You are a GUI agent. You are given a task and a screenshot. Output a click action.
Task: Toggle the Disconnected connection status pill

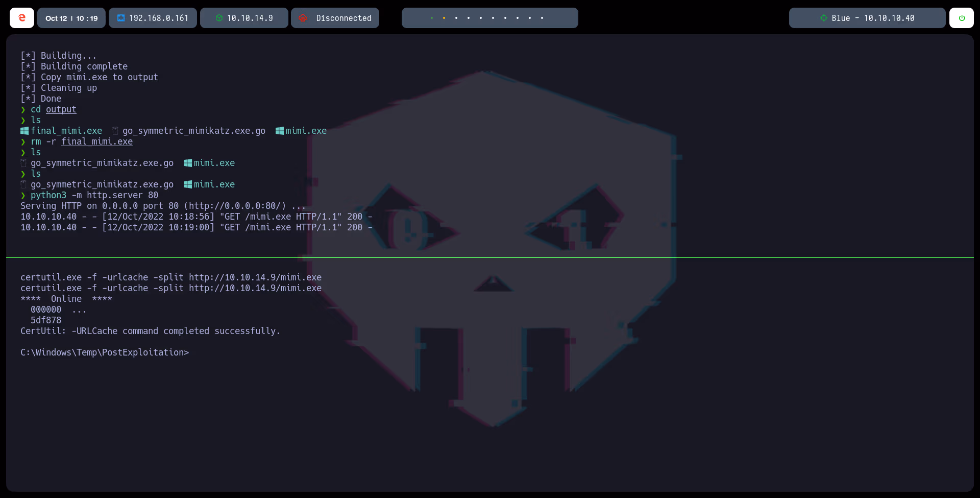pos(334,18)
